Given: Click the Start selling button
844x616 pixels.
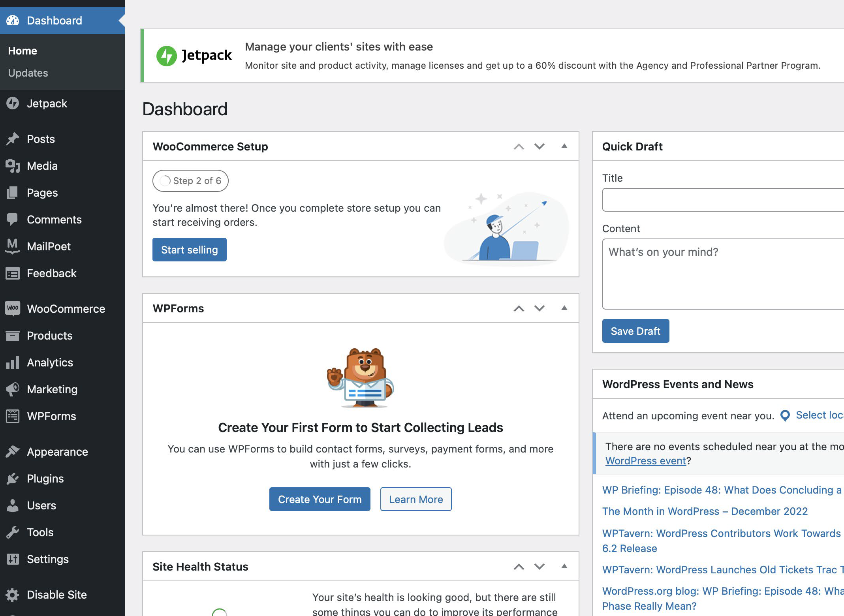Looking at the screenshot, I should [190, 250].
